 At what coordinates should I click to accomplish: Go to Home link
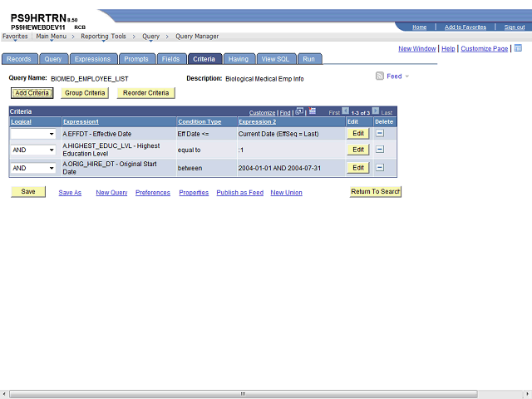(x=419, y=27)
